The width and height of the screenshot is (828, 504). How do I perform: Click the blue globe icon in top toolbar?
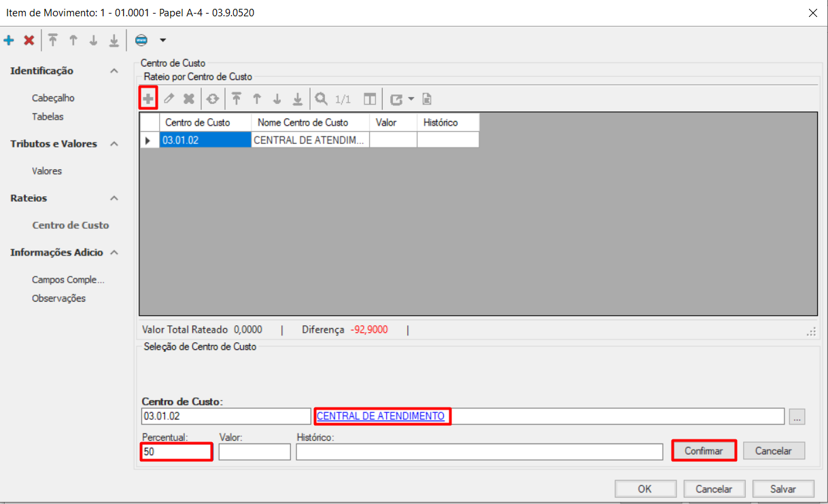click(x=141, y=41)
